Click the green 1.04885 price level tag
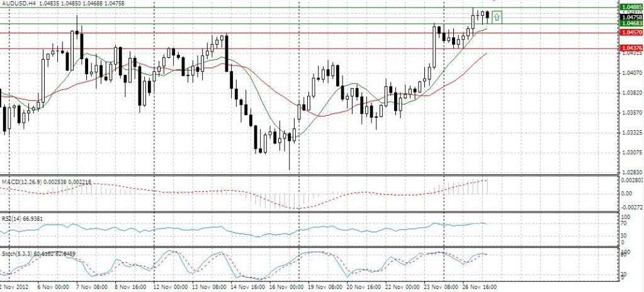Viewport: 644px width, 292px height. click(x=631, y=8)
